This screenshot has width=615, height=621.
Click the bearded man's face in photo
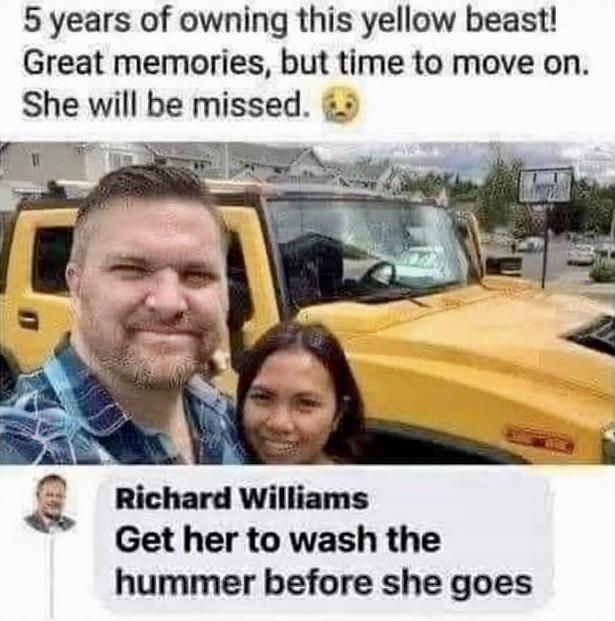coord(154,289)
